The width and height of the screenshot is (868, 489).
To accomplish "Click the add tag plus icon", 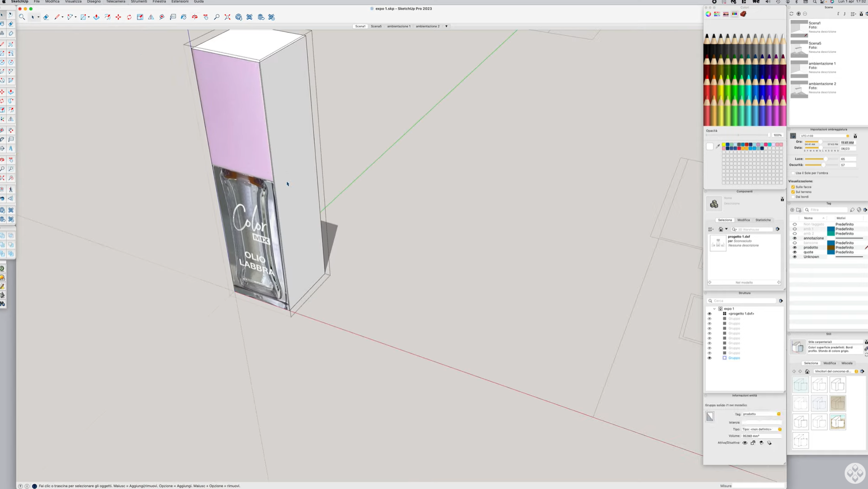I will 792,210.
